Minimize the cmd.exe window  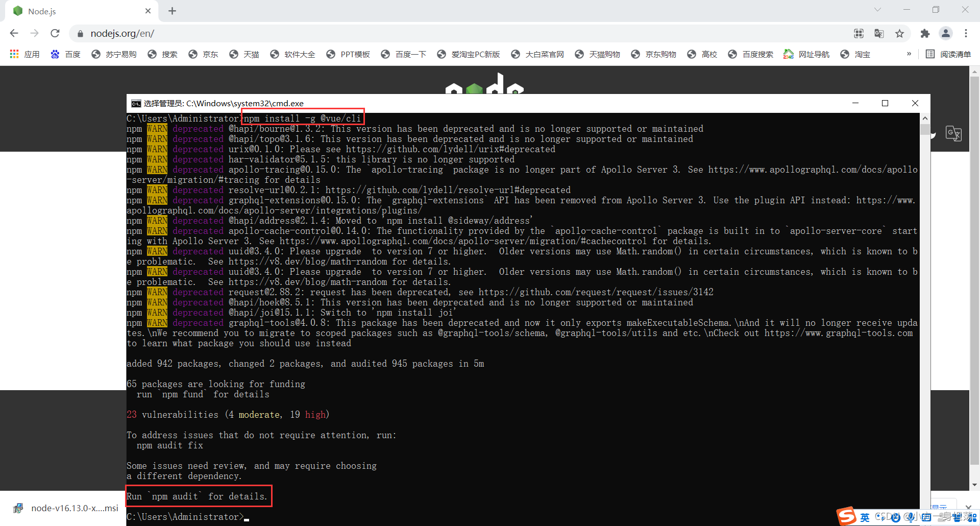855,103
